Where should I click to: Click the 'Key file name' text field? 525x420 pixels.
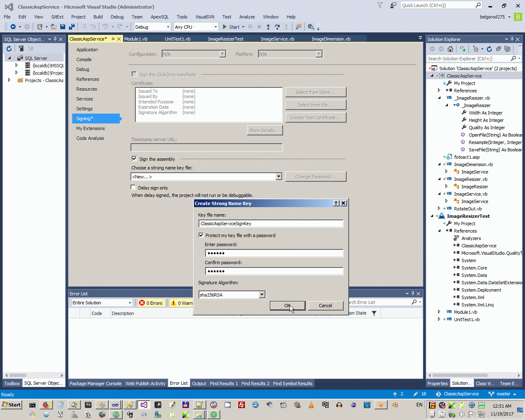click(x=271, y=224)
